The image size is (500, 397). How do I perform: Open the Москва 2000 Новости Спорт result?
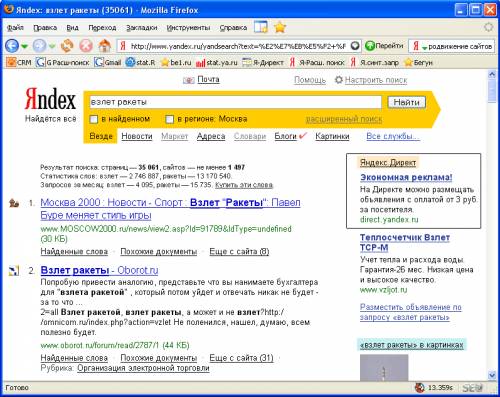[170, 209]
